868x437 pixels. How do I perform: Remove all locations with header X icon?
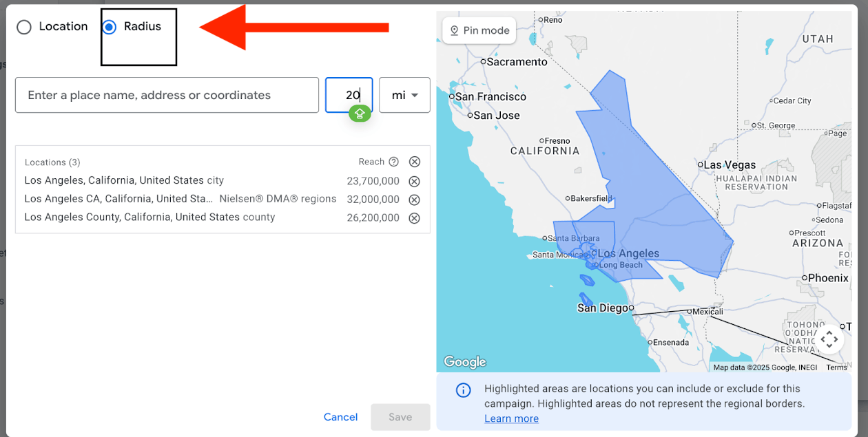415,162
